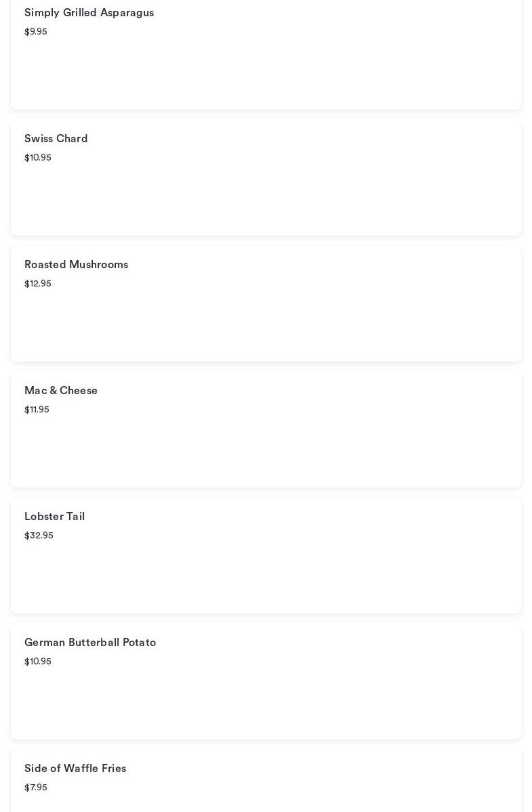This screenshot has width=532, height=812.
Task: Click the $7.95 price under Waffle Fries
Action: coord(36,788)
